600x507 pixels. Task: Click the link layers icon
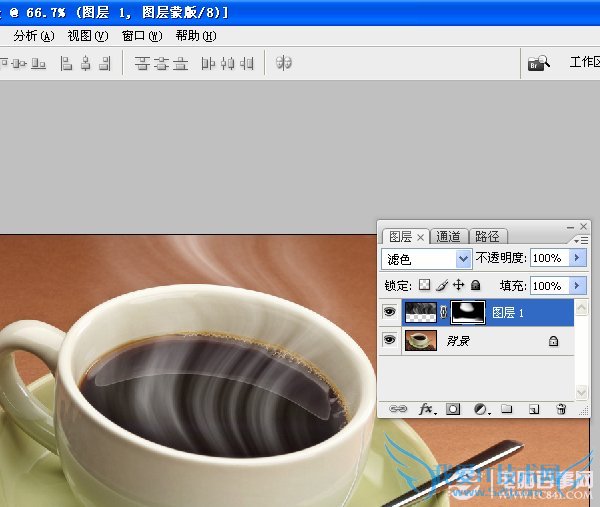[x=398, y=409]
